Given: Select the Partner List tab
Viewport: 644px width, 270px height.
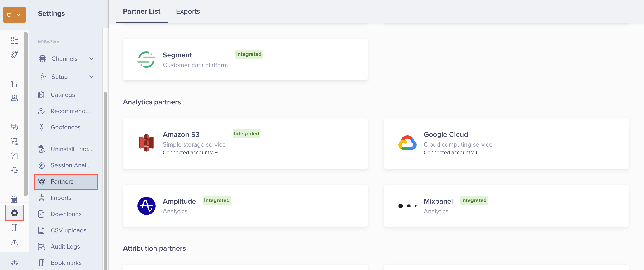Looking at the screenshot, I should click(142, 11).
